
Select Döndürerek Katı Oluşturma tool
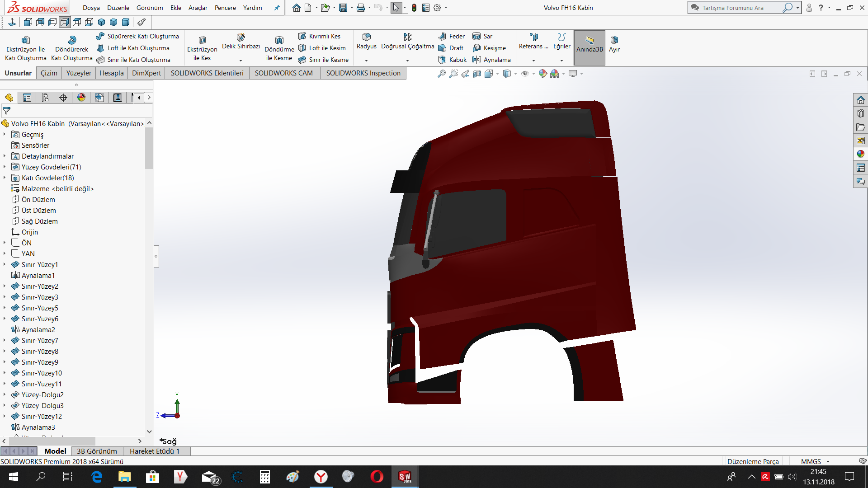pos(71,48)
